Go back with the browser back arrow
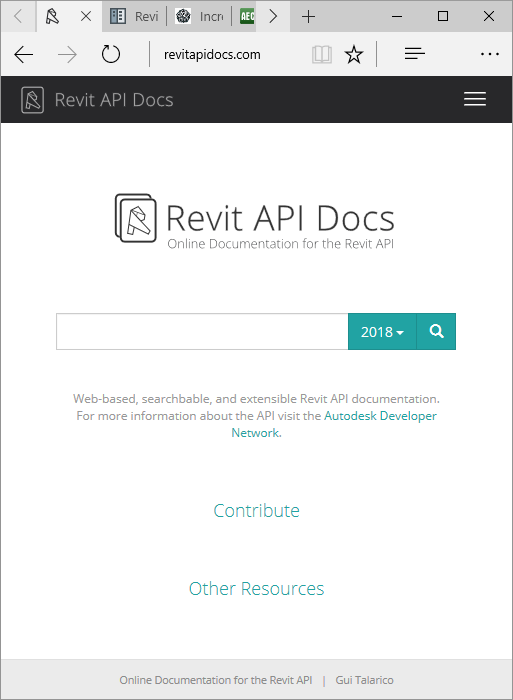This screenshot has width=513, height=700. point(24,54)
